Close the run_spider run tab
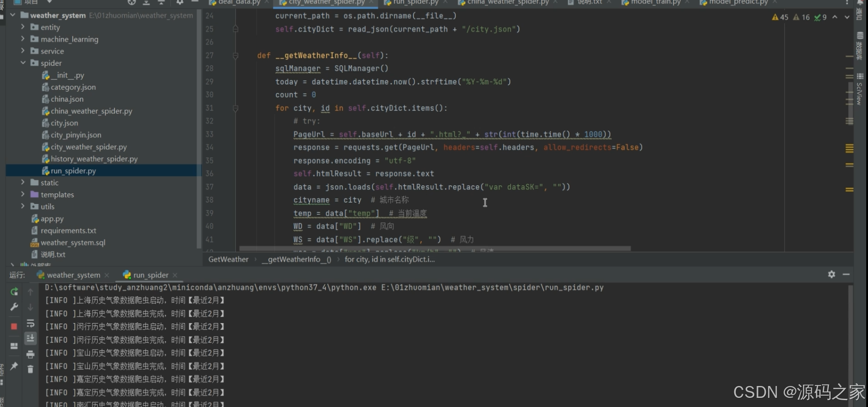Screen dimensions: 868x407 (175, 275)
